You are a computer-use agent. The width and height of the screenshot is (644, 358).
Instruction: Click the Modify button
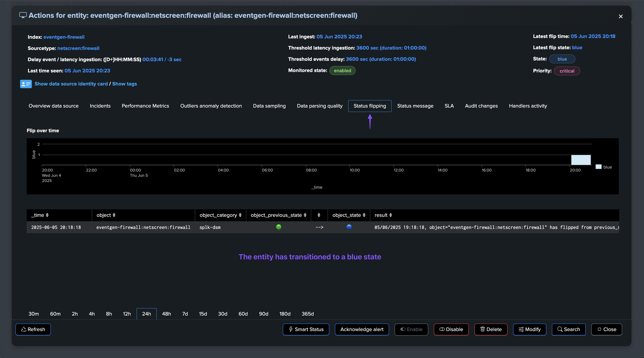[529, 329]
